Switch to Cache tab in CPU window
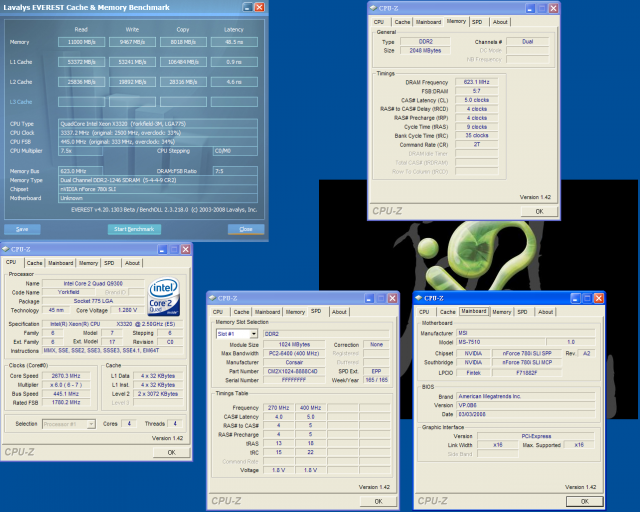The height and width of the screenshot is (512, 640). [x=35, y=263]
